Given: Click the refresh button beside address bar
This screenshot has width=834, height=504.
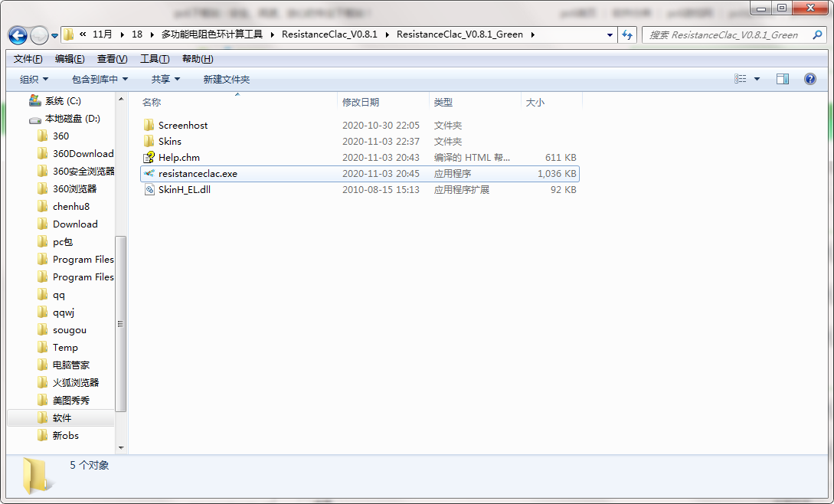Looking at the screenshot, I should coord(627,34).
